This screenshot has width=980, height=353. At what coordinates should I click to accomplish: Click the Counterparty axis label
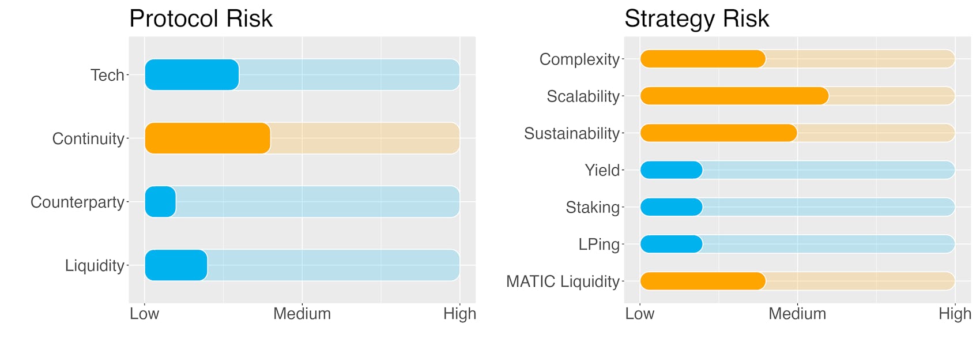(77, 202)
